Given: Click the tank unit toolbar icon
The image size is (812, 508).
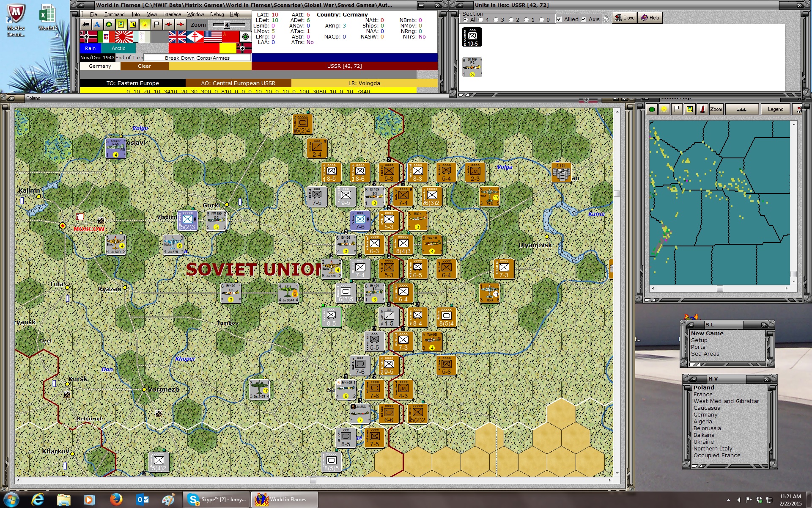Looking at the screenshot, I should point(86,25).
